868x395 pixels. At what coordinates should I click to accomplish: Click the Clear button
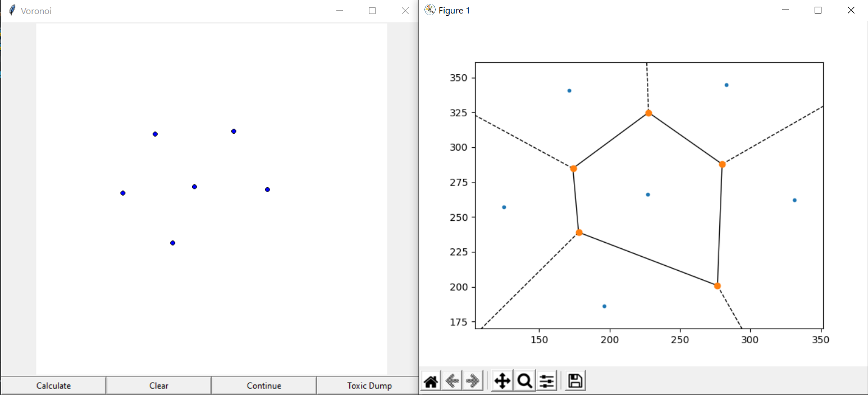(x=159, y=385)
